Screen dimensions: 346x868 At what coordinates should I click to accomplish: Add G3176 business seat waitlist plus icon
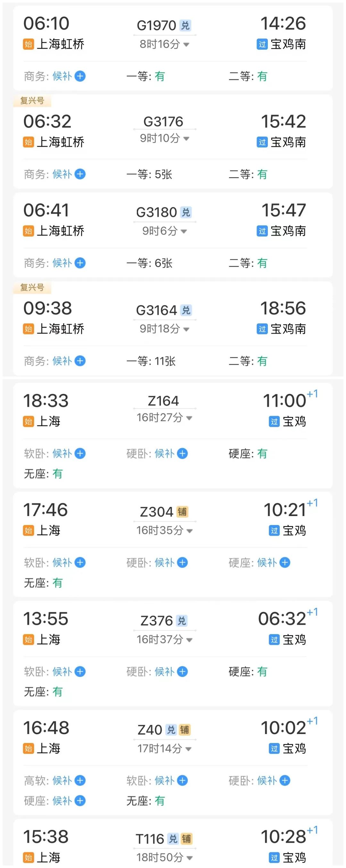pos(80,175)
